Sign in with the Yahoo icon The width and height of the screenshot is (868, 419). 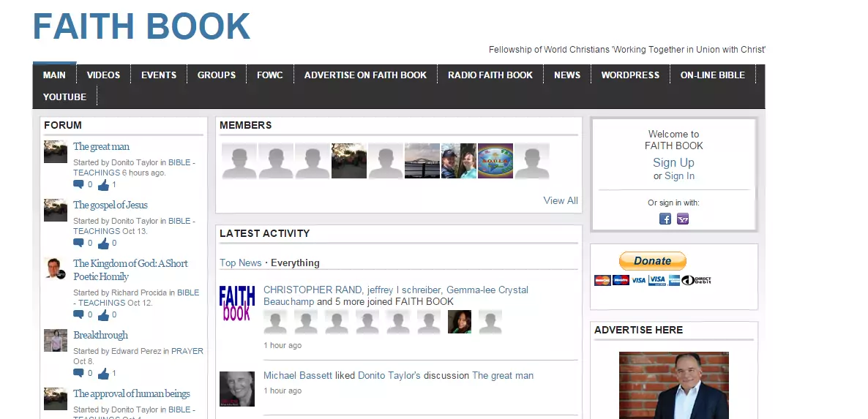[x=683, y=219]
